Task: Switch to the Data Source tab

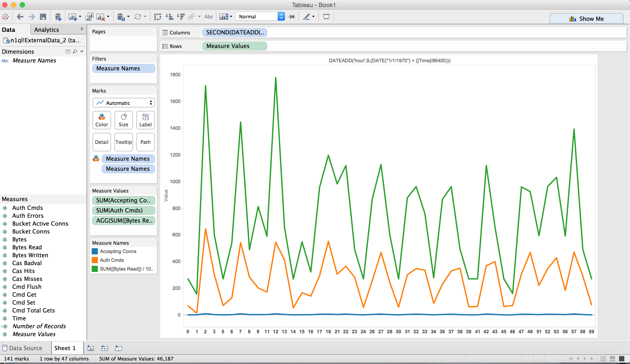Action: click(x=25, y=348)
